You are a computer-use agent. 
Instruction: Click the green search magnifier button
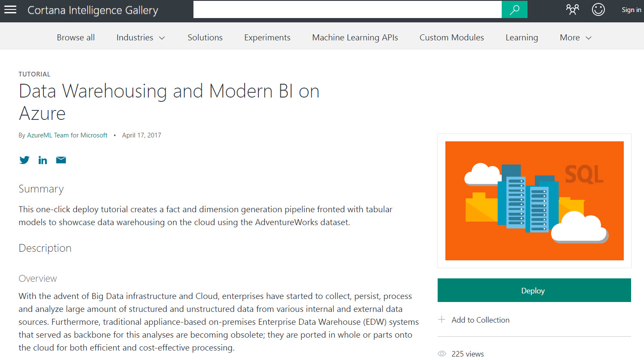click(x=515, y=9)
